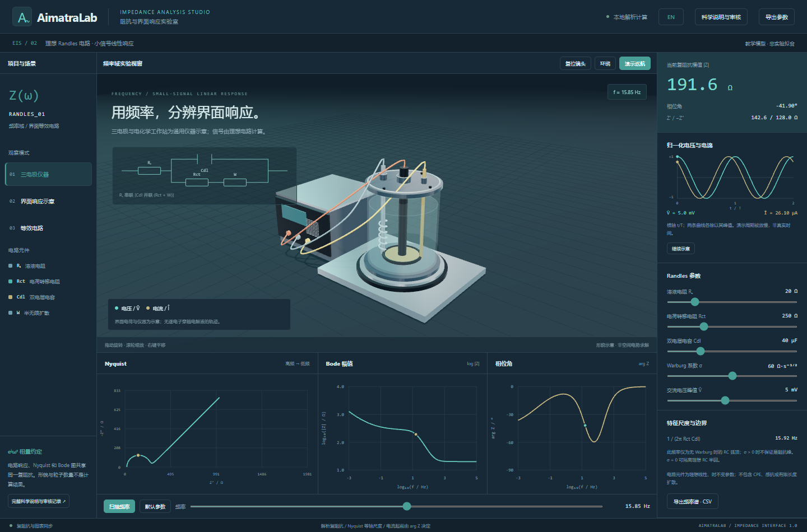Click the 电流 / Î legend dot
The width and height of the screenshot is (807, 532).
pyautogui.click(x=148, y=308)
